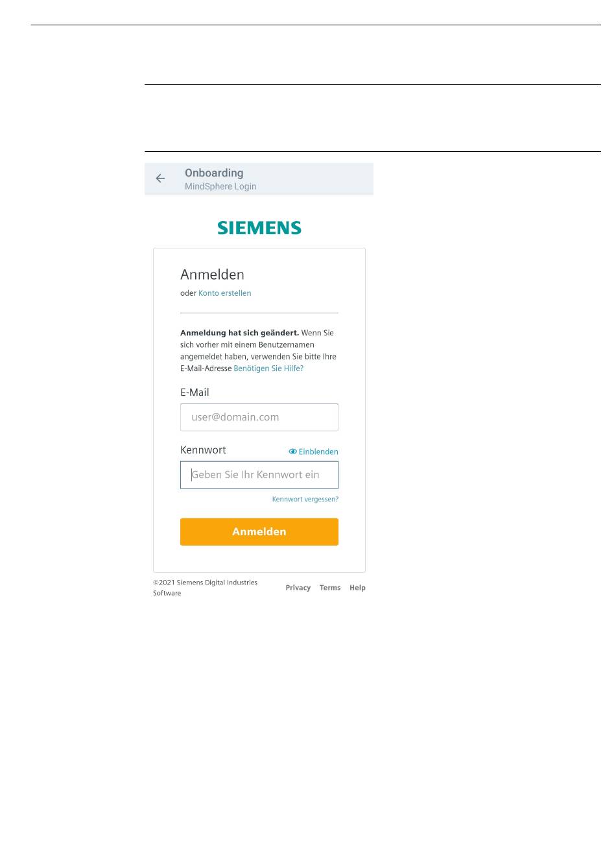Click the Anmelden heading text
Screen dimensions: 616x844
(212, 274)
